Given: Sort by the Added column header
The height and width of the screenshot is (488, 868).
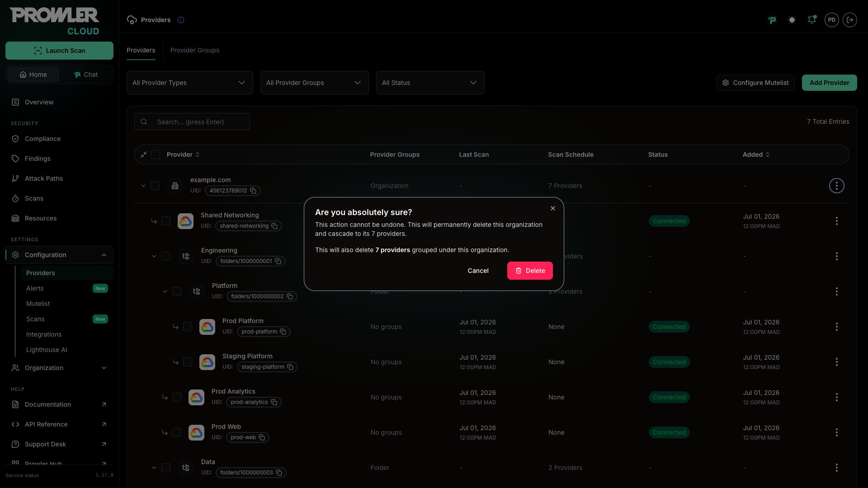Looking at the screenshot, I should point(756,155).
